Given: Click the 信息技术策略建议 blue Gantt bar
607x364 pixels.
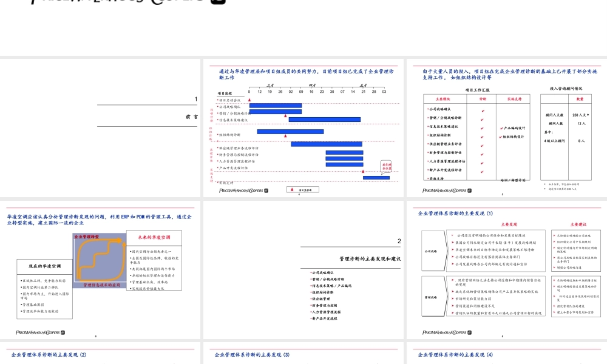Looking at the screenshot, I should pos(325,120).
